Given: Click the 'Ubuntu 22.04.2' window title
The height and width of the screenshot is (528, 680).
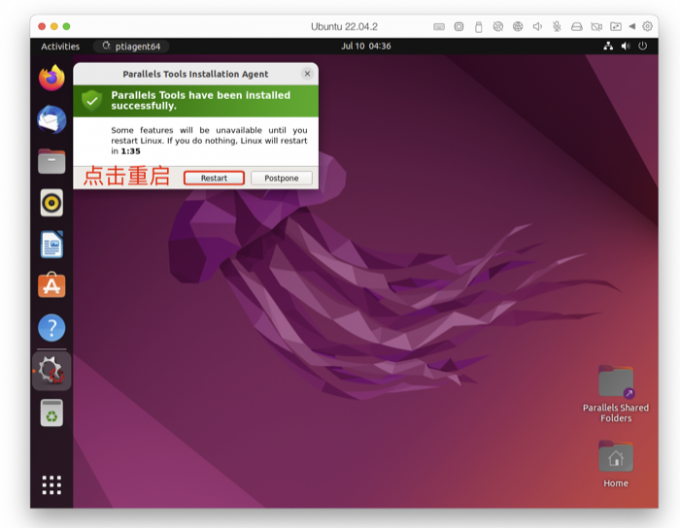Looking at the screenshot, I should coord(344,27).
